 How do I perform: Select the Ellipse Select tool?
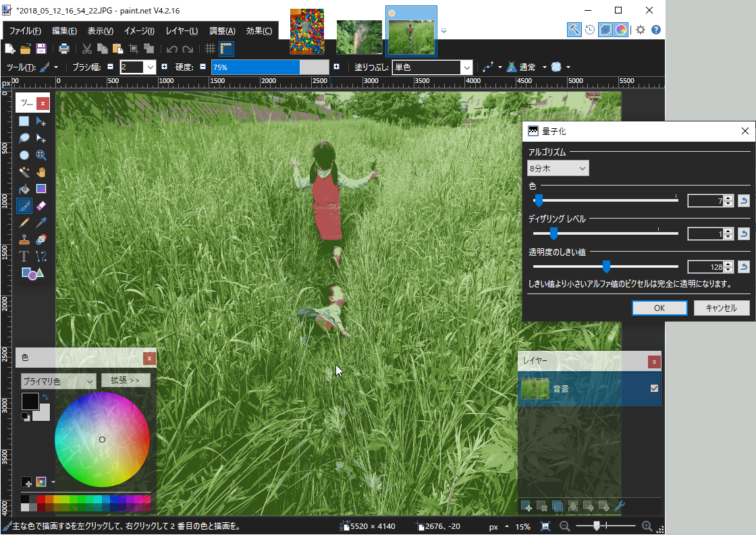(x=24, y=155)
